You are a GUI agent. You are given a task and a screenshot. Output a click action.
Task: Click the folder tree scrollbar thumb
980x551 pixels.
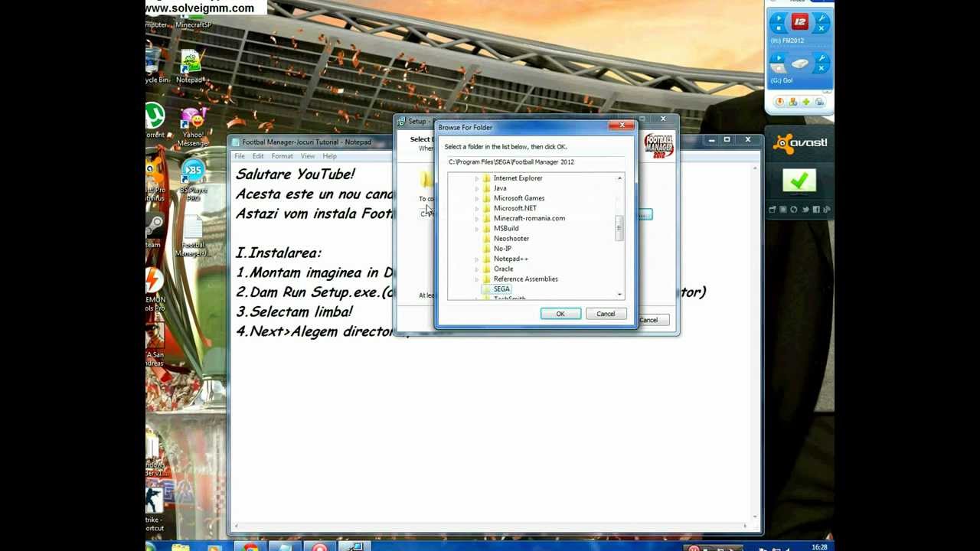coord(619,228)
